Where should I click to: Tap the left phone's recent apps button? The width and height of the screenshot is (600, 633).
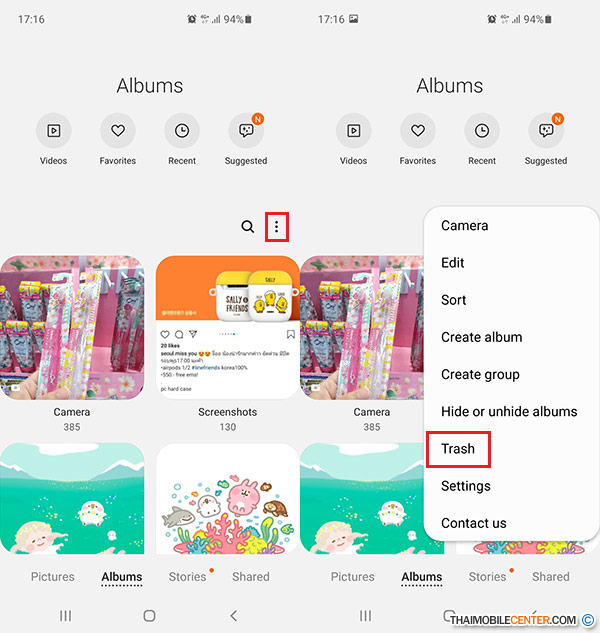tap(65, 616)
